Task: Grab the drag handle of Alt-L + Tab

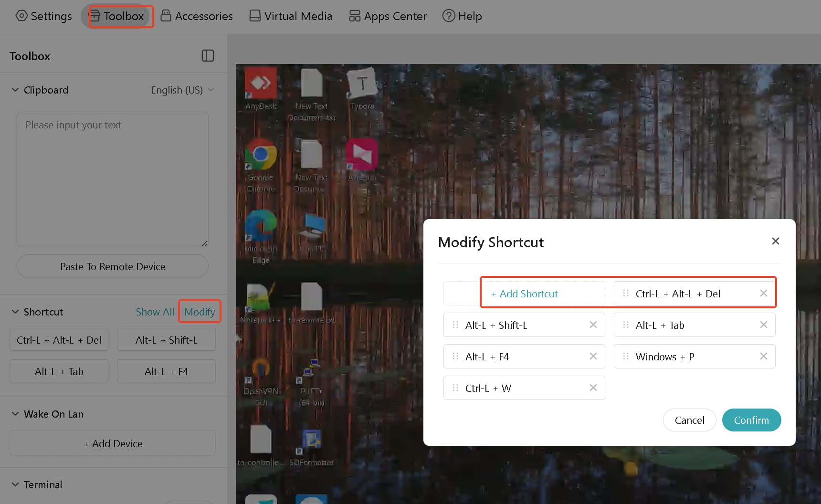Action: click(626, 325)
